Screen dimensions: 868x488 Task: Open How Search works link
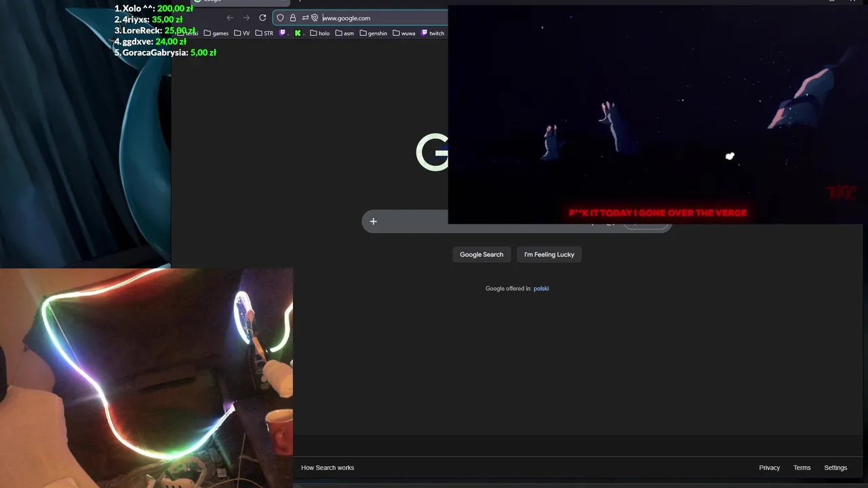(x=328, y=468)
